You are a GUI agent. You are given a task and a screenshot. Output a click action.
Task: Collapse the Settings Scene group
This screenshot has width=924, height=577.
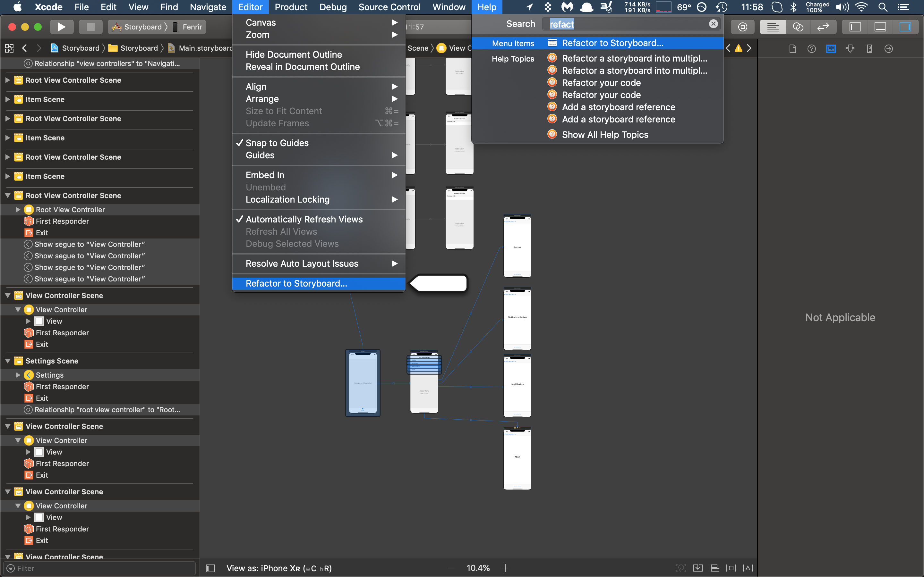click(8, 361)
